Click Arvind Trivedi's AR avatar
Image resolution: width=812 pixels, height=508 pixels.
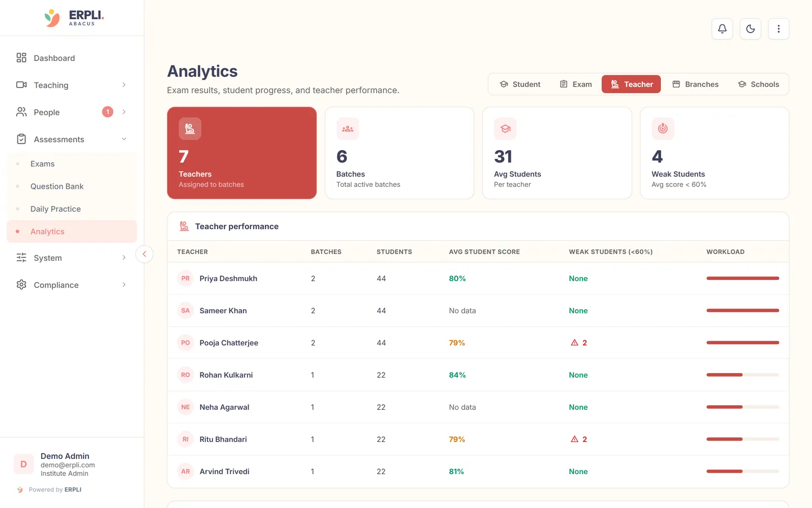186,471
